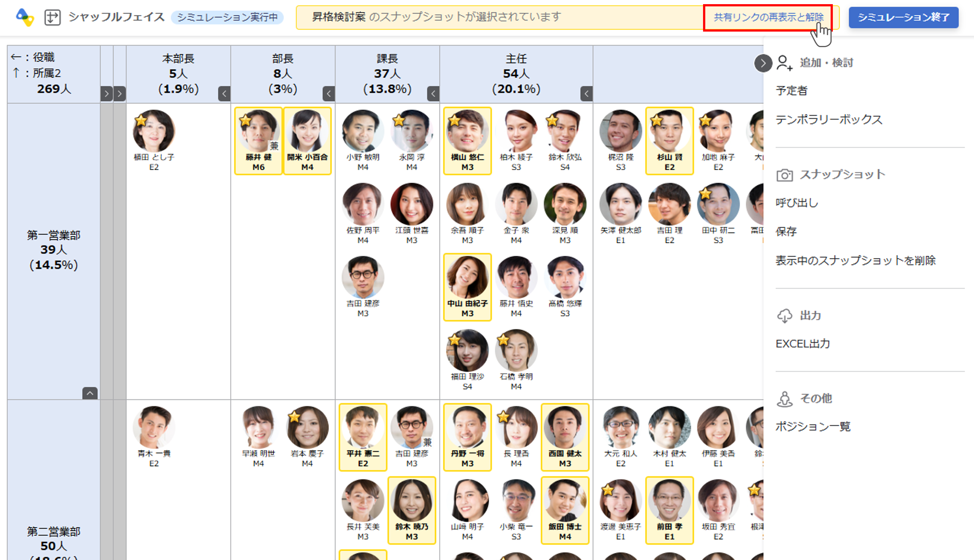Click EXCEL出力 in the output section
Screen dimensions: 974x560
coord(802,344)
